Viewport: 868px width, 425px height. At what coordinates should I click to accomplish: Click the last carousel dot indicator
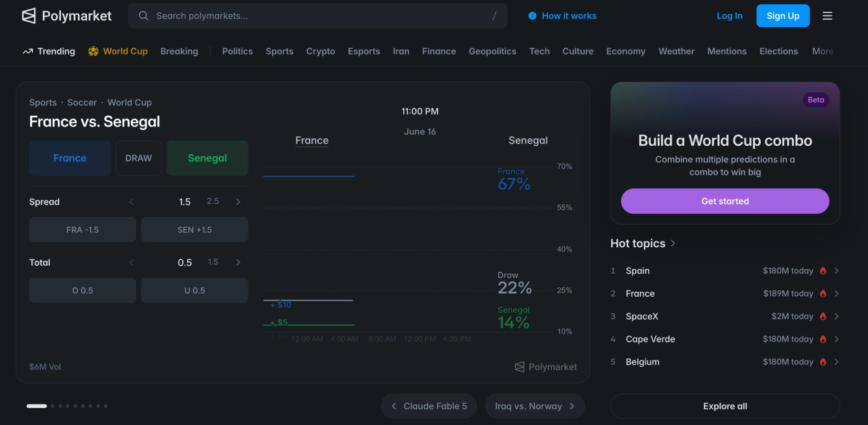point(105,406)
